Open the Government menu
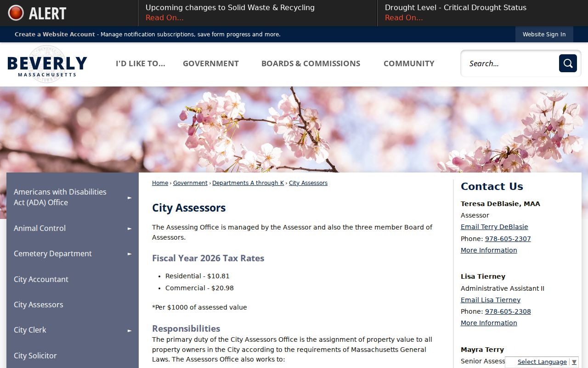 (x=211, y=63)
